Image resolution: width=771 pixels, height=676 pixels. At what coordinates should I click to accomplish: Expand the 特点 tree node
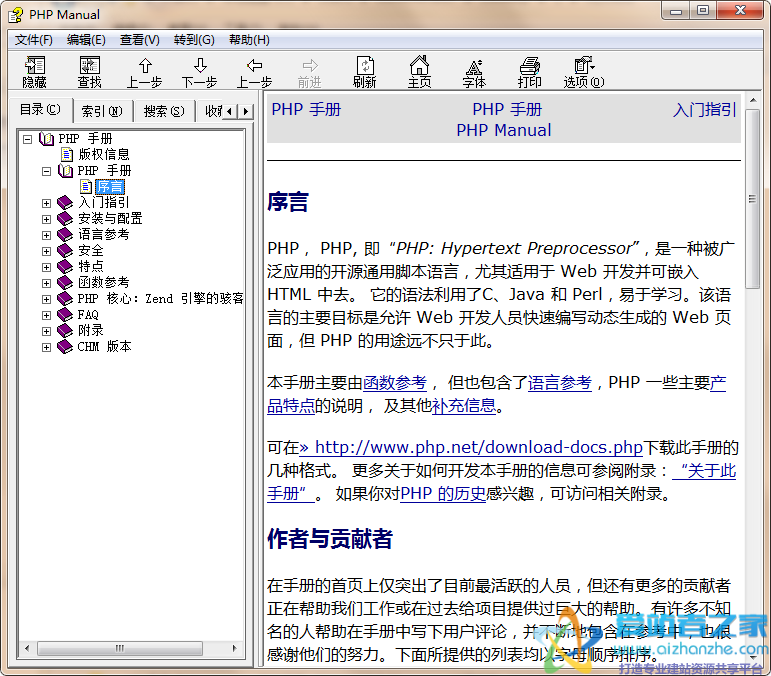pos(46,267)
